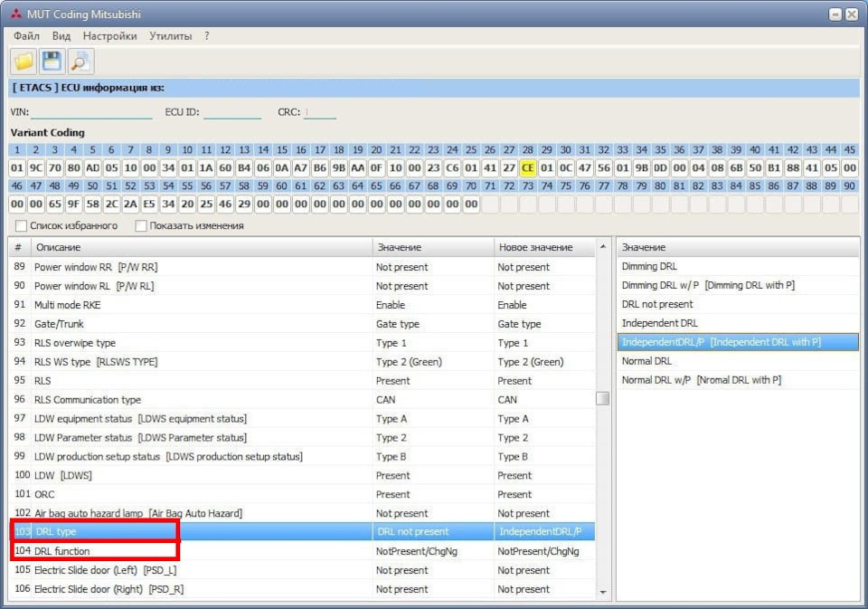Click the magnifier search icon
This screenshot has width=868, height=609.
80,61
